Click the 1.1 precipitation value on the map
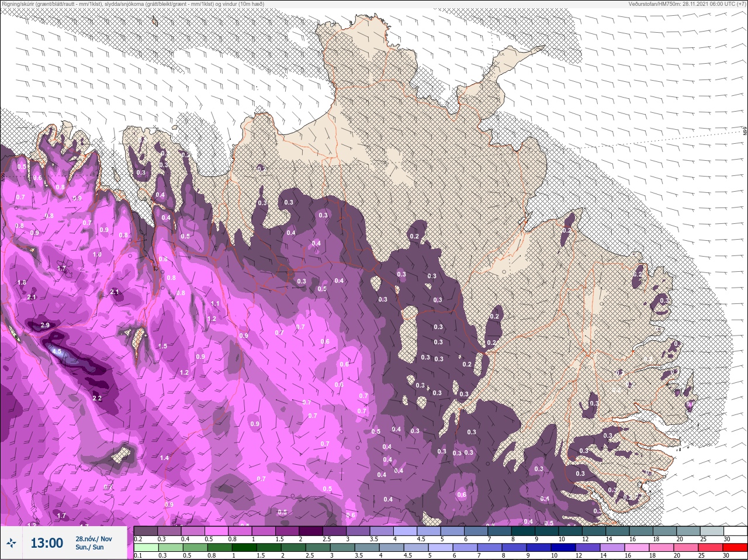This screenshot has height=560, width=748. [215, 304]
